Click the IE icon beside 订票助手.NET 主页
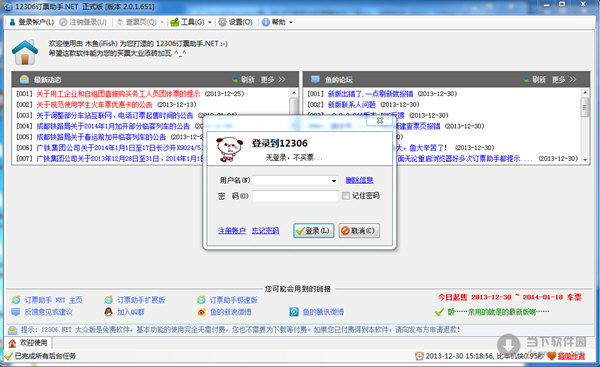The width and height of the screenshot is (600, 367). (16, 300)
